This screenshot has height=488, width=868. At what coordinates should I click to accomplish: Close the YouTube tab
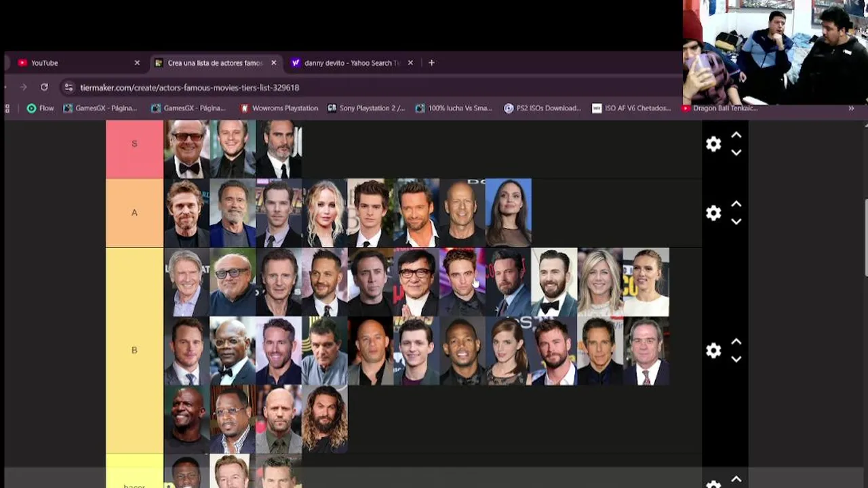click(x=137, y=62)
